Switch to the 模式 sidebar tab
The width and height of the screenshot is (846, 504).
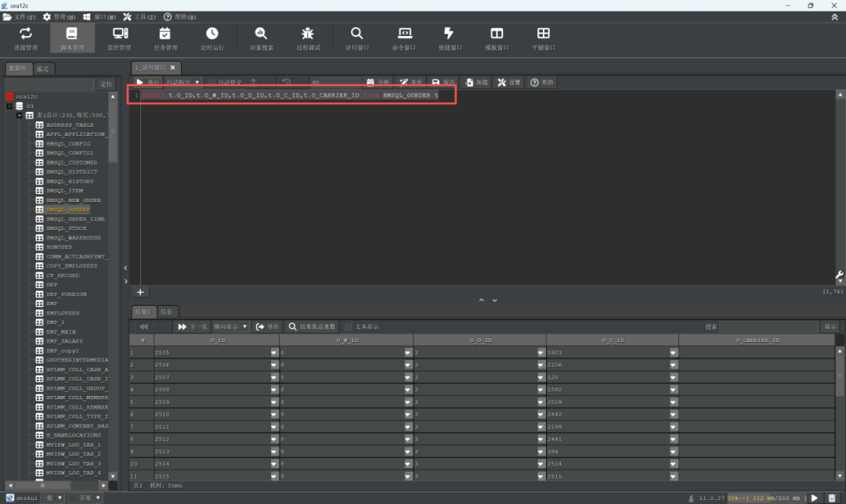click(43, 69)
